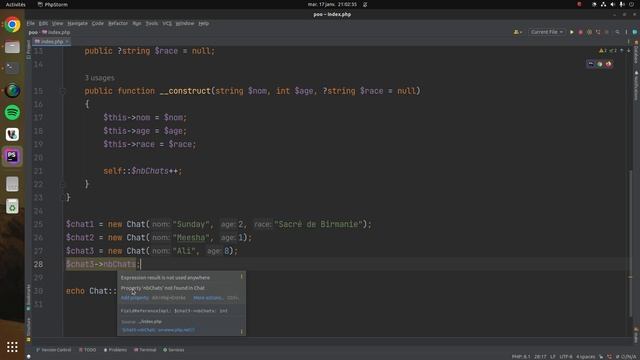The height and width of the screenshot is (360, 640).
Task: Open page in Firefox browser icon in editor
Action: (x=609, y=64)
